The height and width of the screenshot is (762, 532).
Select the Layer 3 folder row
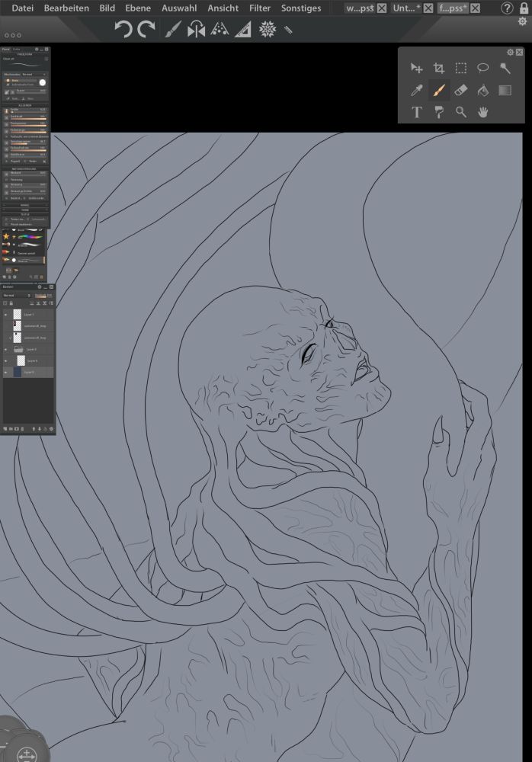[x=28, y=350]
